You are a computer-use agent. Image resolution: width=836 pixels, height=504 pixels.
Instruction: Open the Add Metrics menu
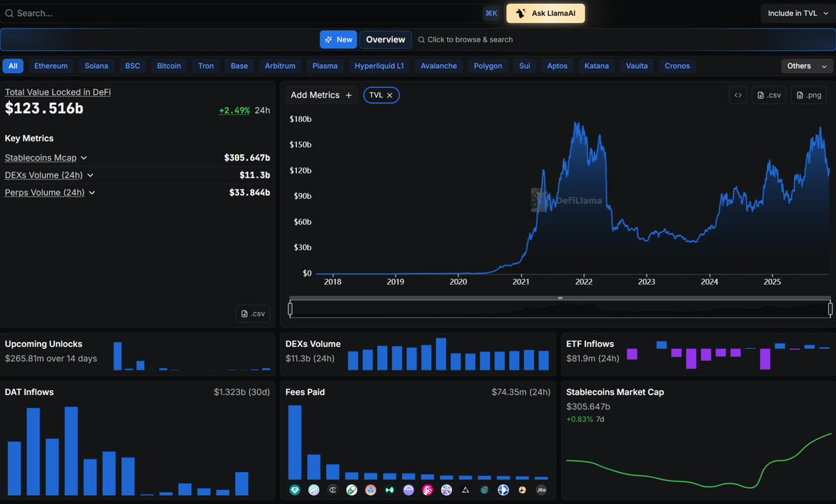point(321,95)
